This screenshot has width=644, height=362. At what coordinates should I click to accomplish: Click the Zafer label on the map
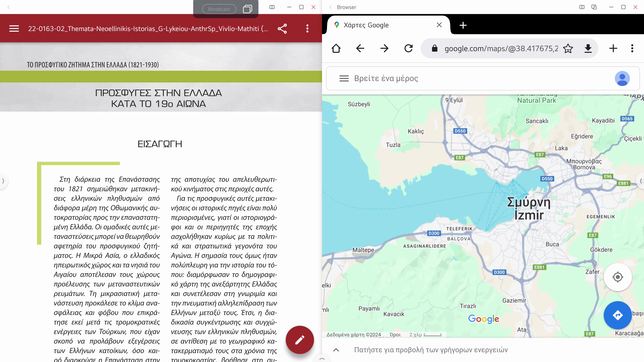coord(592,272)
